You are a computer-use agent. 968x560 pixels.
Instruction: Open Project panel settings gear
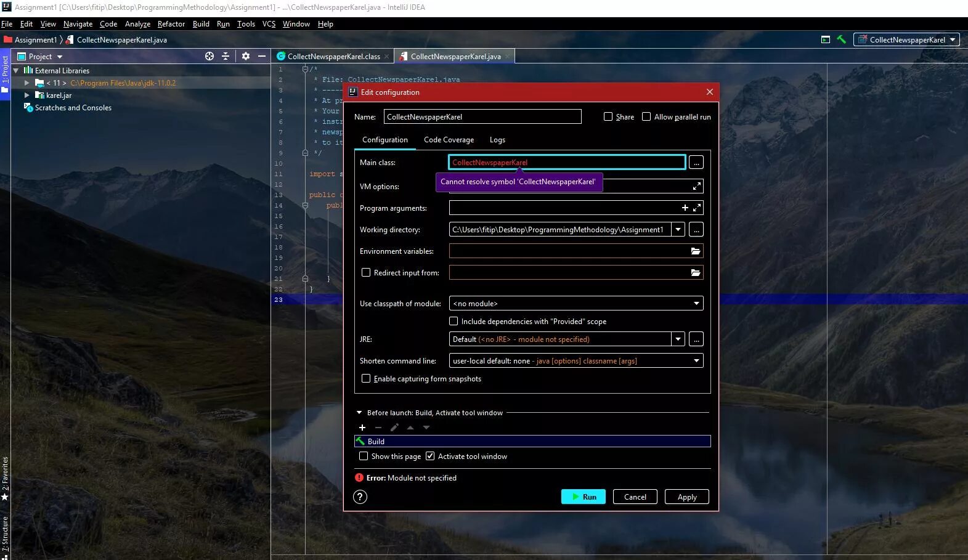(246, 56)
